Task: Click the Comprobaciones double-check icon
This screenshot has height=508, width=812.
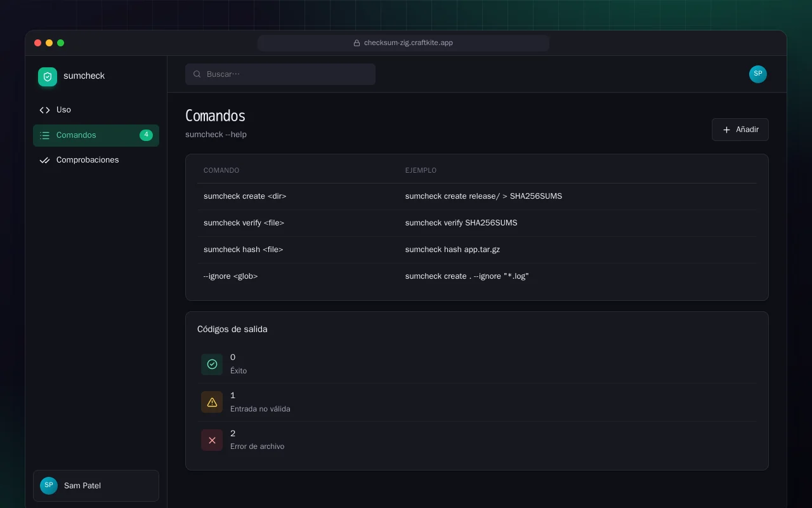Action: 44,160
